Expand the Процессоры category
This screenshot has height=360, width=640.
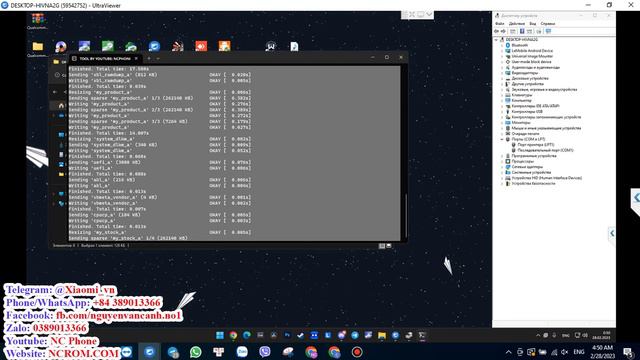point(502,161)
